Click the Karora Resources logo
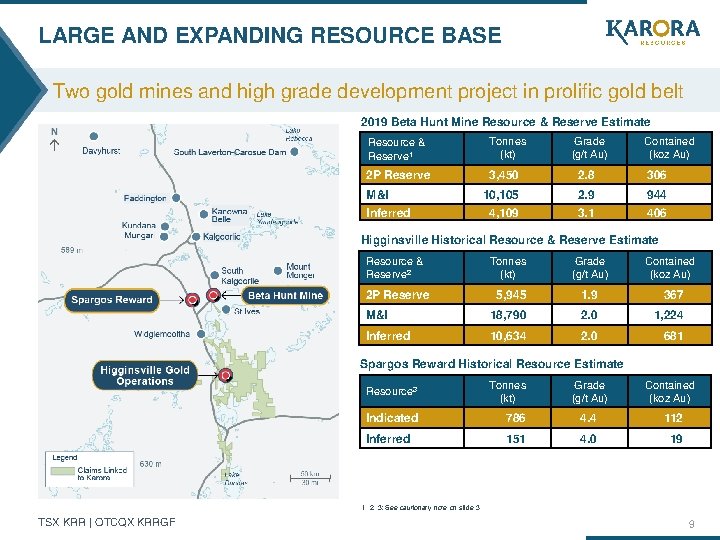This screenshot has height=540, width=720. point(652,32)
